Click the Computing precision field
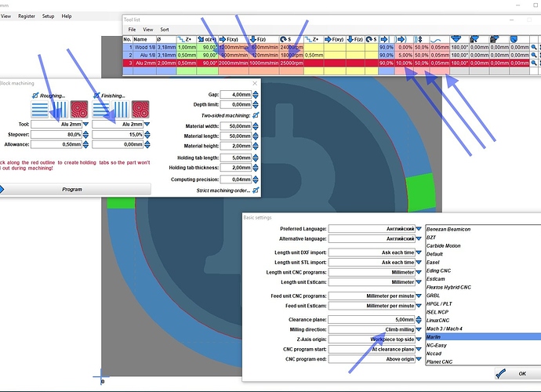The width and height of the screenshot is (541, 392). coord(236,180)
